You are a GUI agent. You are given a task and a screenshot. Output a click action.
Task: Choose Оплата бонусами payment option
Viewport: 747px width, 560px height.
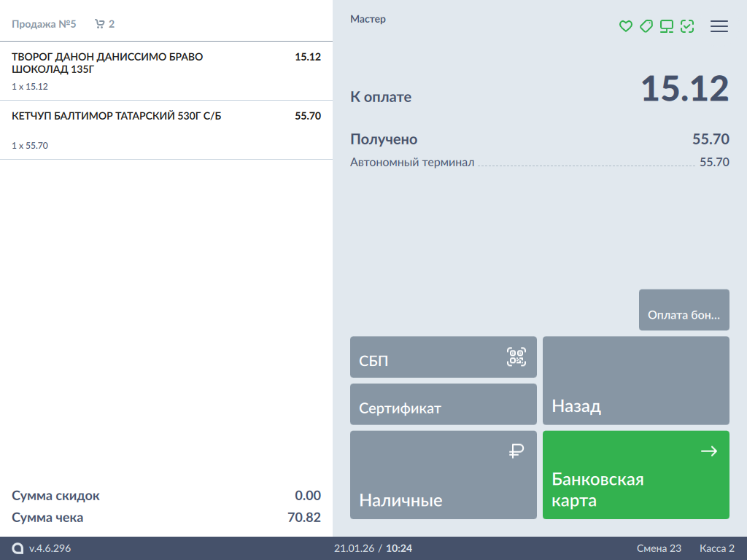tap(684, 310)
